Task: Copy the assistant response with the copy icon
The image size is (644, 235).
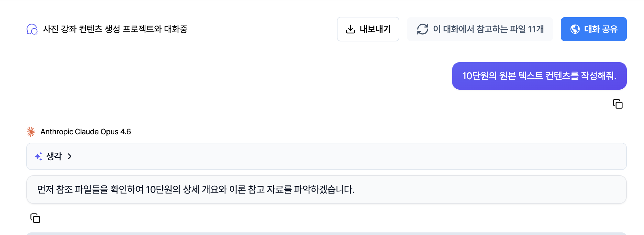Action: (35, 218)
